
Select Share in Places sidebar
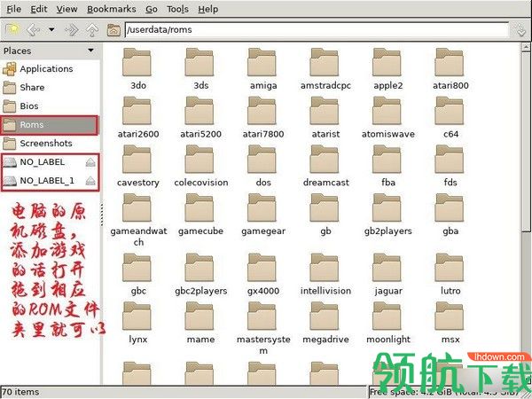51,88
